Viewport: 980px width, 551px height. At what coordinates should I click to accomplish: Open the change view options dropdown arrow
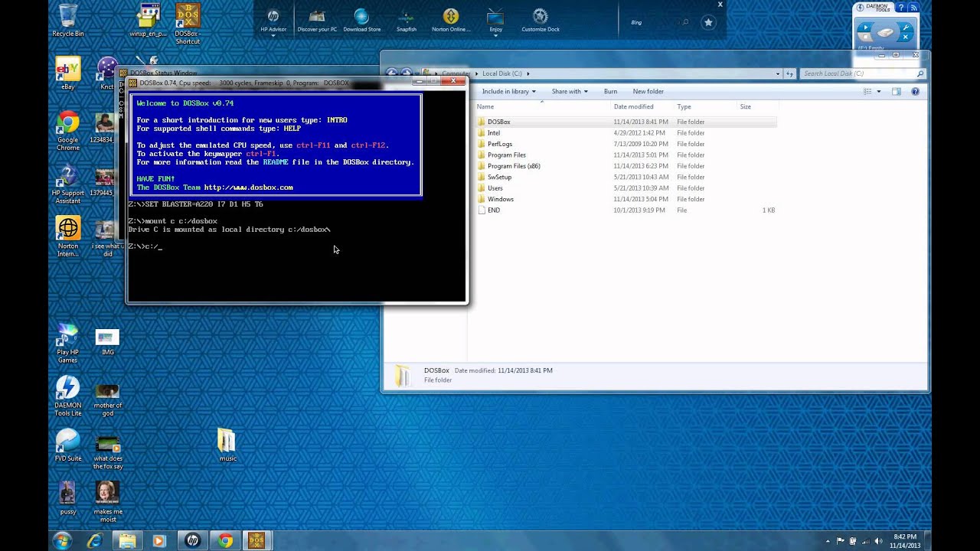(878, 91)
